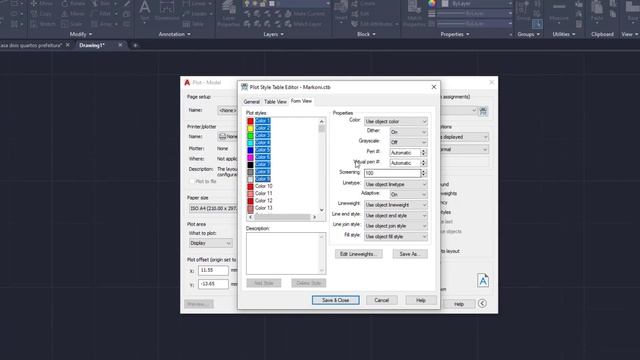640x360 pixels.
Task: Collapse Plot dialog with the round arrow icon
Action: (x=482, y=303)
